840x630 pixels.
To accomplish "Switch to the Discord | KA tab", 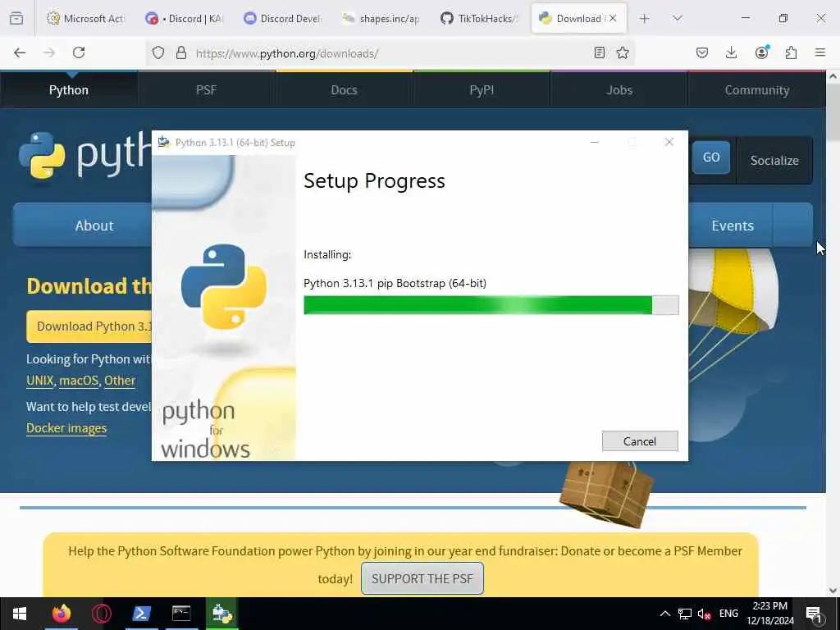I will (184, 19).
